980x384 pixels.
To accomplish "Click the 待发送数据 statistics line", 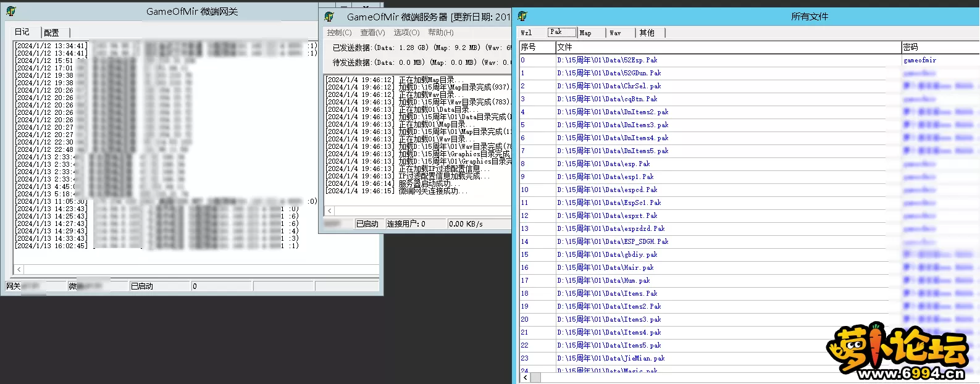I will (422, 62).
